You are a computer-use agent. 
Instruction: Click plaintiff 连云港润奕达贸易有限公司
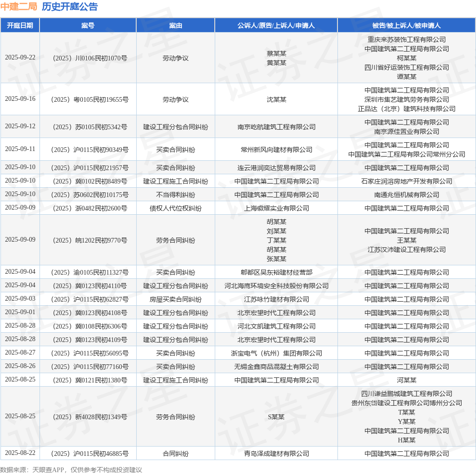tap(277, 168)
